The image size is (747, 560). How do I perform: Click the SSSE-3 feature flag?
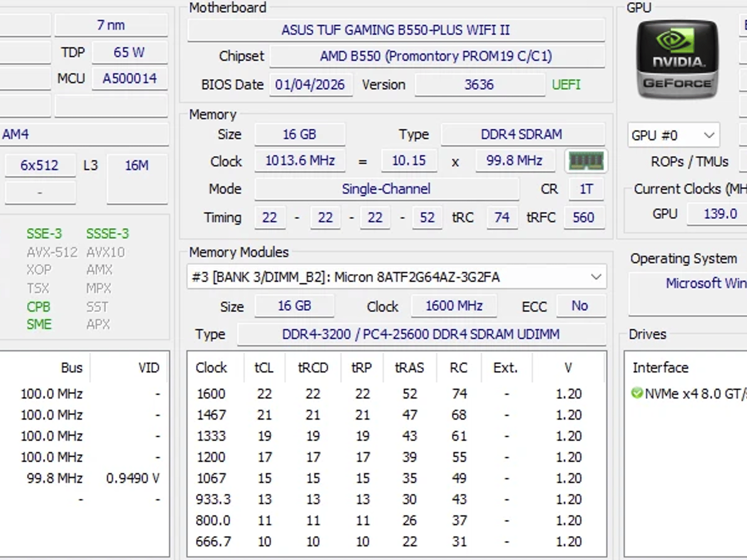[x=108, y=234]
